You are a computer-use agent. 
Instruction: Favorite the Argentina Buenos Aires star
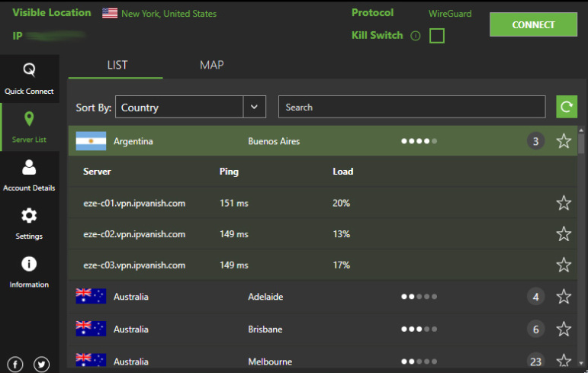click(x=564, y=141)
